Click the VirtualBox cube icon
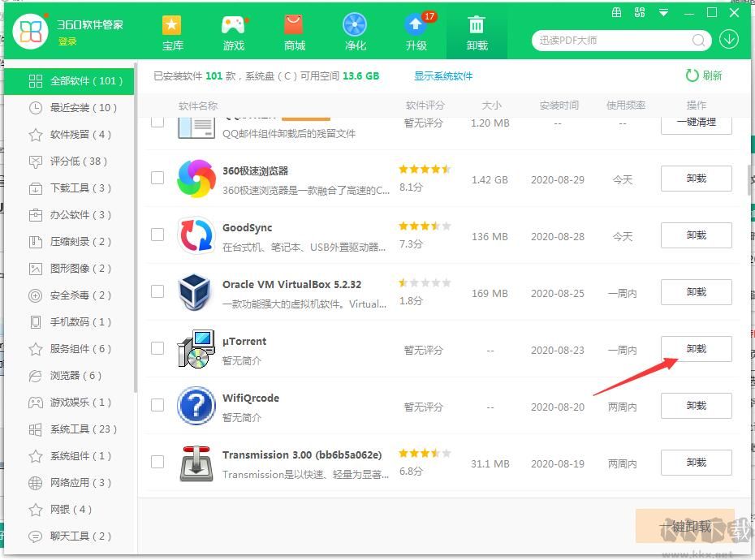Viewport: 755px width, 560px height. [195, 292]
